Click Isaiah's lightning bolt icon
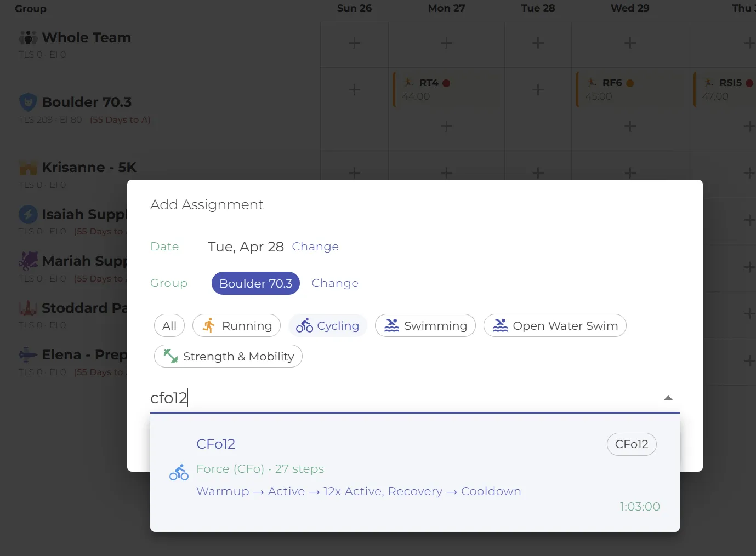Image resolution: width=756 pixels, height=556 pixels. (x=27, y=214)
